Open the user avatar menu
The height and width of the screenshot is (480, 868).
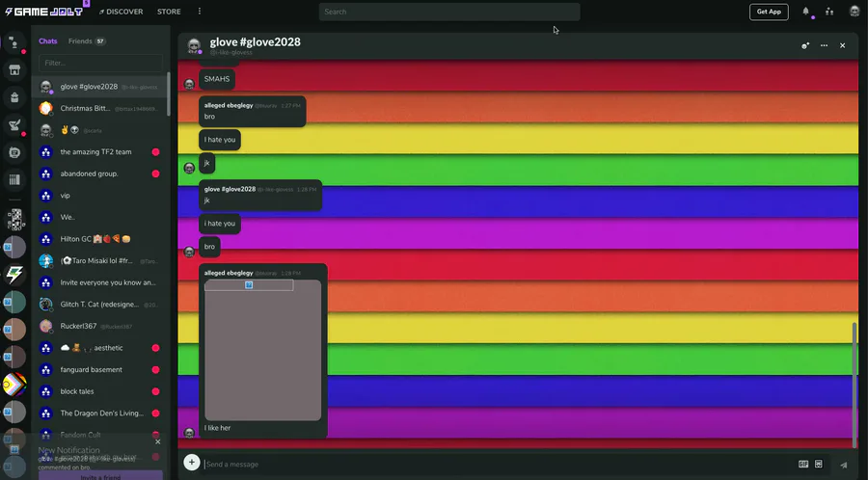point(854,12)
